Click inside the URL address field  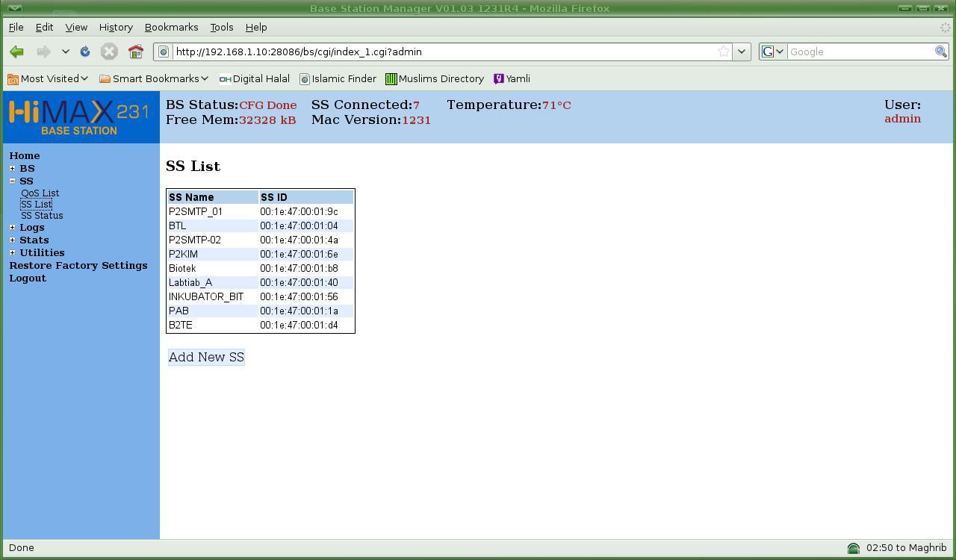coord(441,52)
